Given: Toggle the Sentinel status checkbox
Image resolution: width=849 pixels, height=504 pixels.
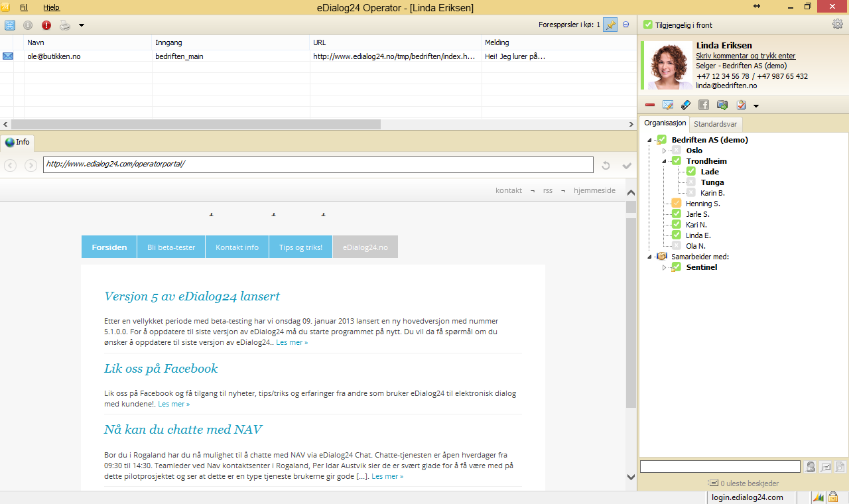Looking at the screenshot, I should click(x=677, y=267).
